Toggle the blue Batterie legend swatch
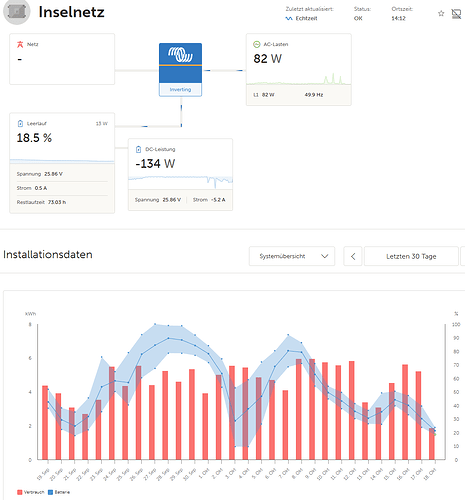 [x=51, y=492]
